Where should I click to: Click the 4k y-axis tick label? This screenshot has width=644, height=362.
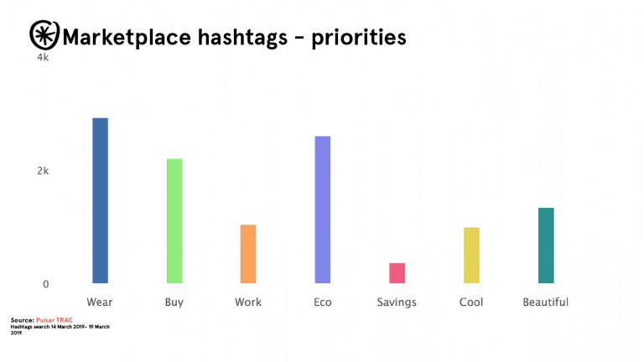coord(43,58)
